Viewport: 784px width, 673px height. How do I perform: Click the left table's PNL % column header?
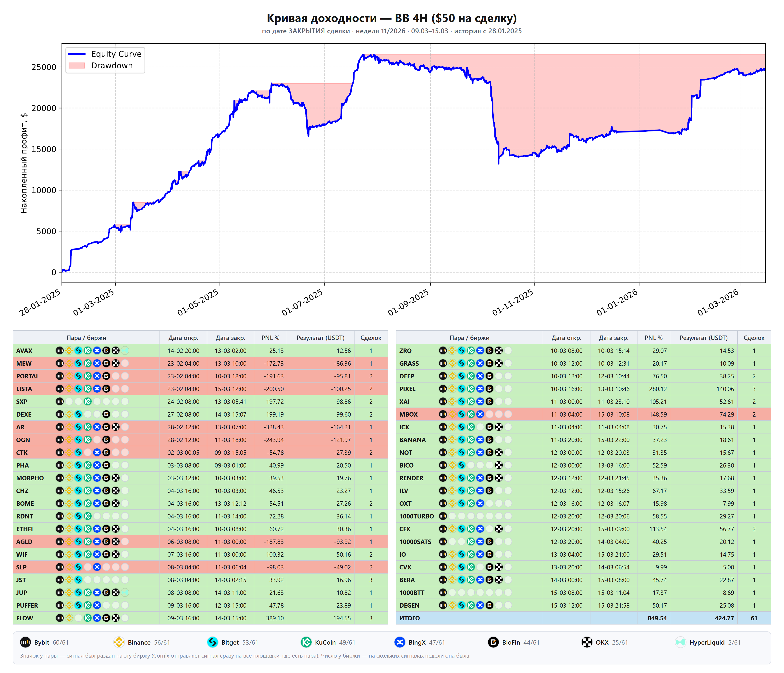coord(270,337)
